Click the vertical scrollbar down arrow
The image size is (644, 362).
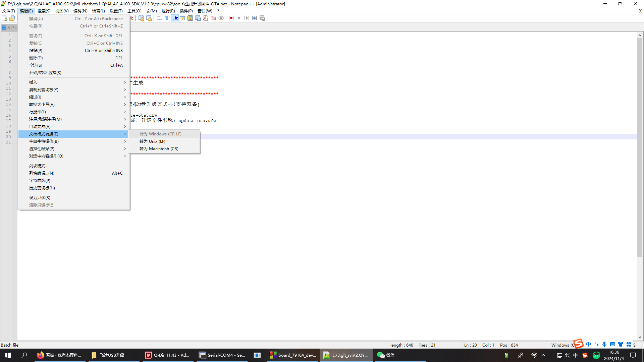click(640, 337)
